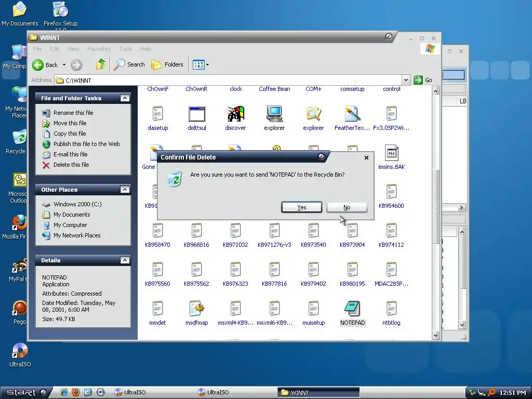Launch Internet Explorer from Quick Launch
Image resolution: width=532 pixels, height=399 pixels.
(63, 392)
